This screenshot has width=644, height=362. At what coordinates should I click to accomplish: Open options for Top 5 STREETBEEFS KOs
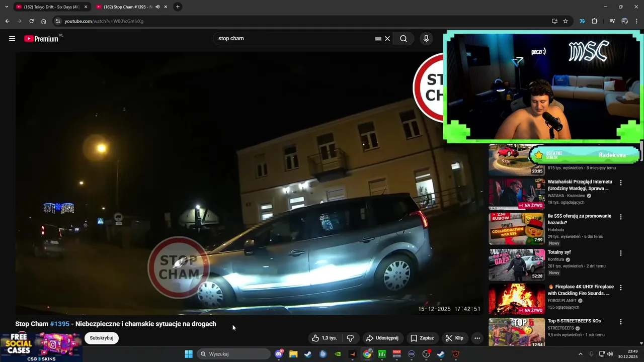click(621, 322)
